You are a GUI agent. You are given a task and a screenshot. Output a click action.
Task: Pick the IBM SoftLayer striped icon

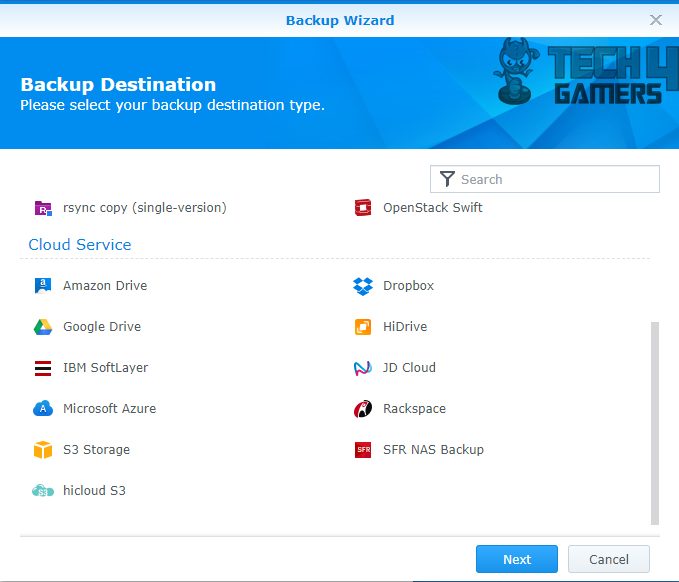coord(43,368)
